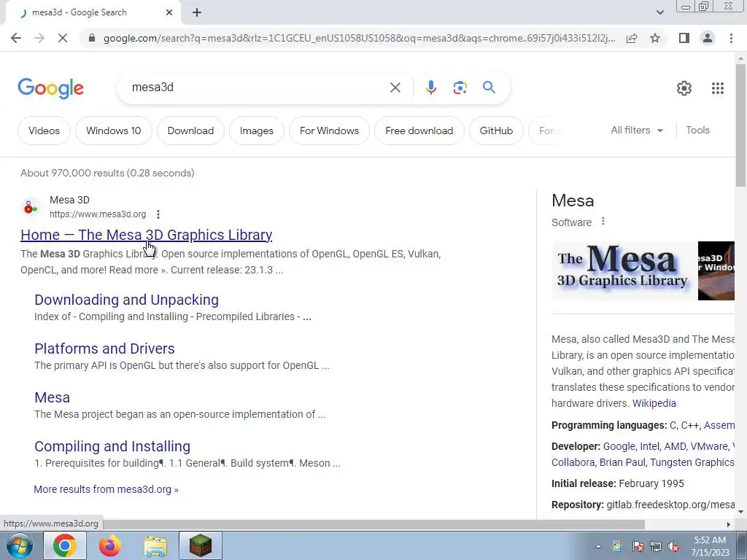Click the Chrome icon in the taskbar
747x560 pixels.
tap(65, 545)
